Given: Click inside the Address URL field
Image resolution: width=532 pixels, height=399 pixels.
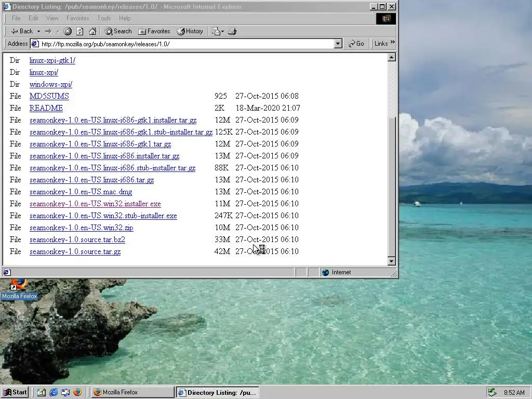Looking at the screenshot, I should (187, 44).
